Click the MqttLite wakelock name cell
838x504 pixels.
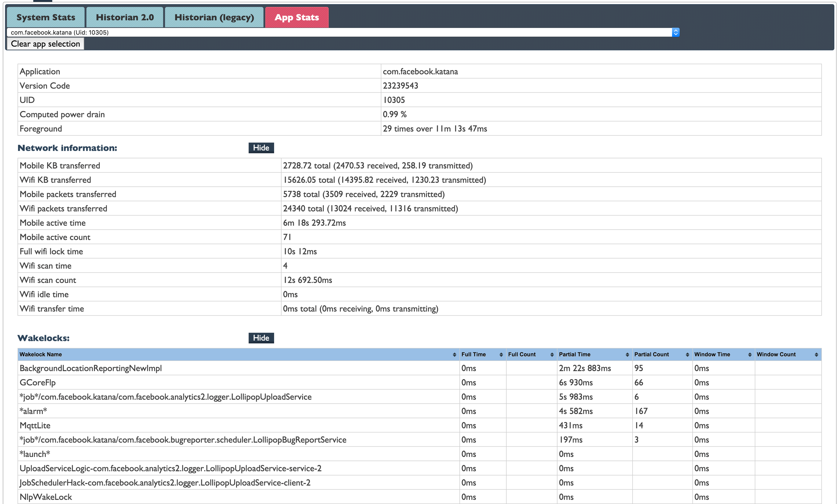(35, 426)
